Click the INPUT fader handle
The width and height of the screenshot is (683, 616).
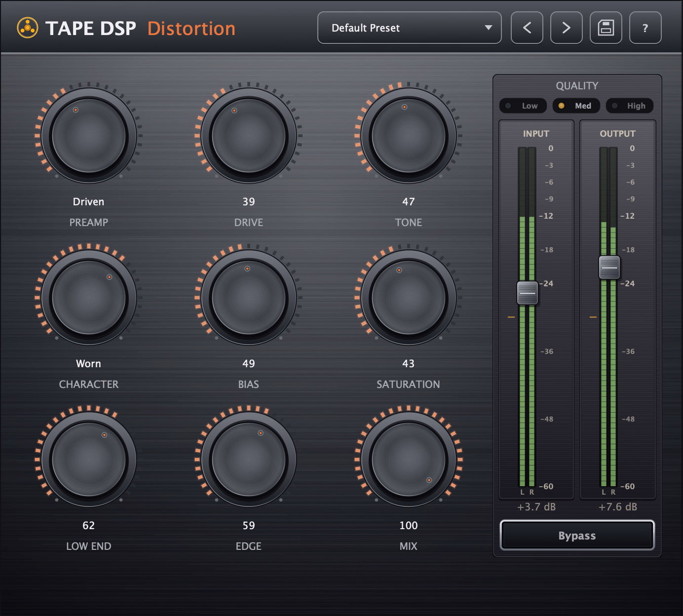point(527,293)
